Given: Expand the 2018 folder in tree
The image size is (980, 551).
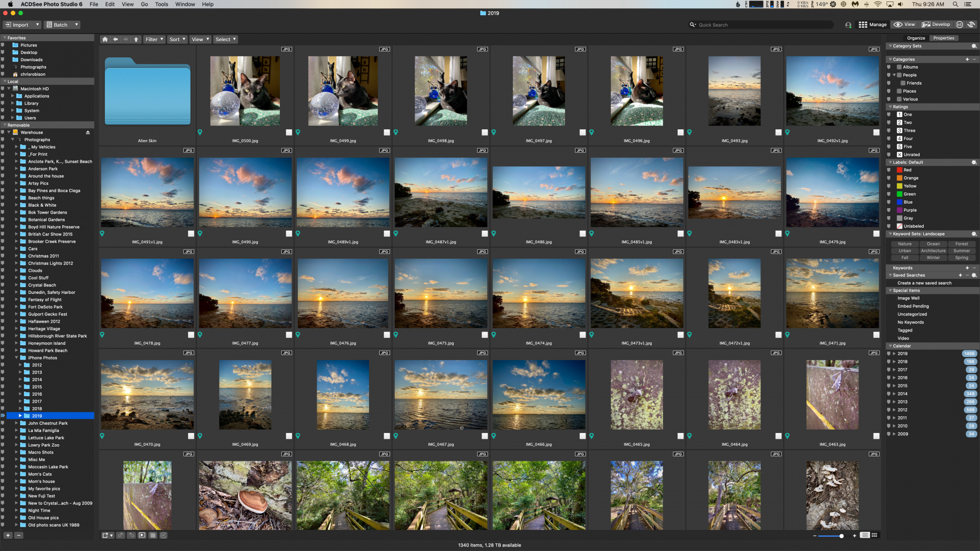Looking at the screenshot, I should point(21,408).
